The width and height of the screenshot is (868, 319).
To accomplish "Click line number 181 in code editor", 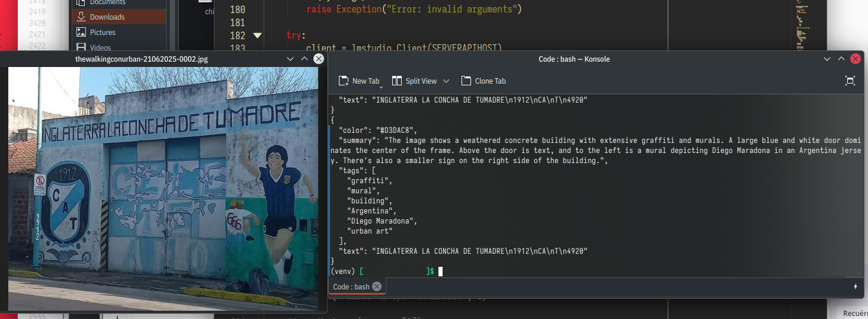I will click(237, 23).
